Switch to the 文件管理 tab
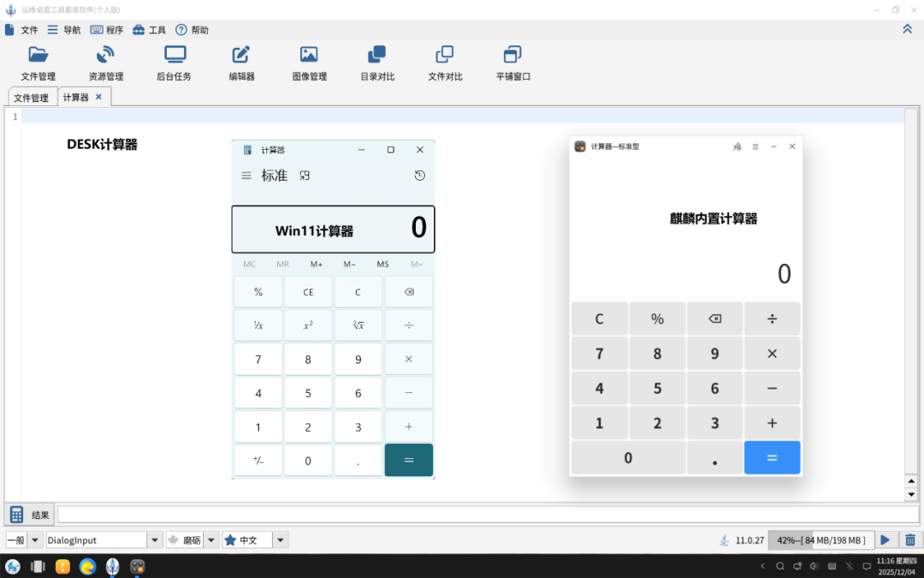 pos(32,98)
